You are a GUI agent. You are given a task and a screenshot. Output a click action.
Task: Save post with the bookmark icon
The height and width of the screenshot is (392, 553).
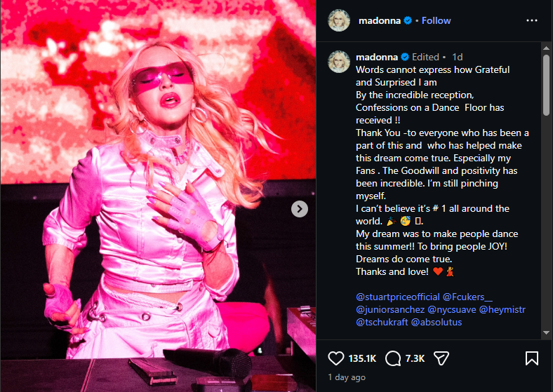532,358
